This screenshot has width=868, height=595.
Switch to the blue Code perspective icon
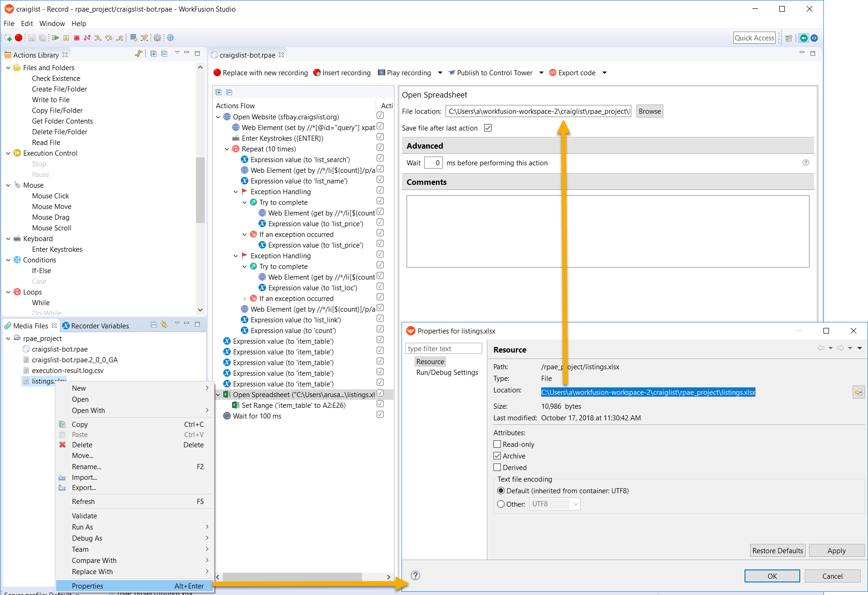814,38
